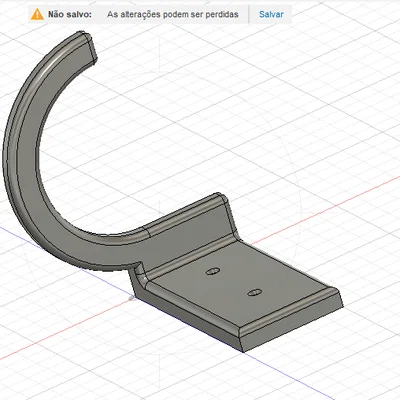This screenshot has height=400, width=400.
Task: Click the orange warning triangle icon
Action: click(37, 14)
